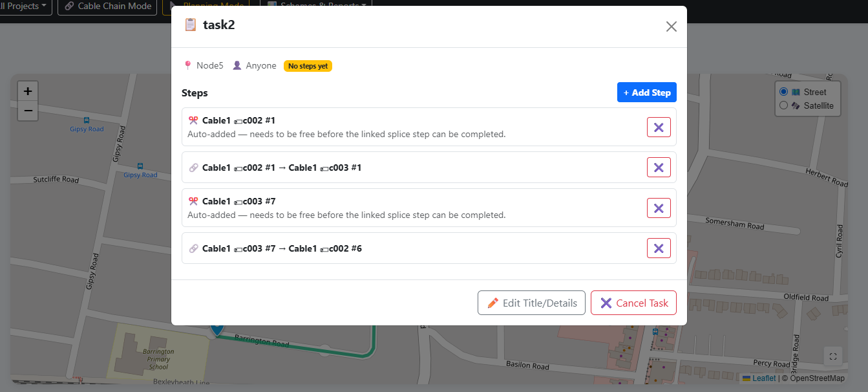
Task: Click the Cancel Task button
Action: tap(633, 303)
